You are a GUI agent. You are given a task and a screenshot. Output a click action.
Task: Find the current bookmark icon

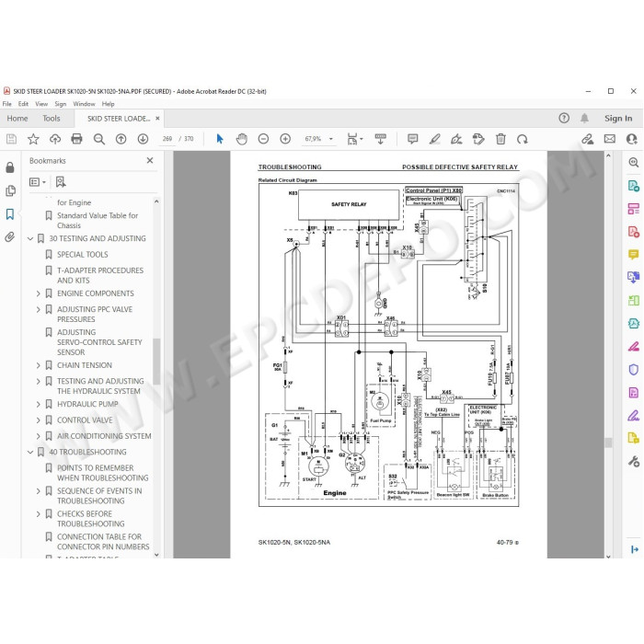tap(61, 182)
